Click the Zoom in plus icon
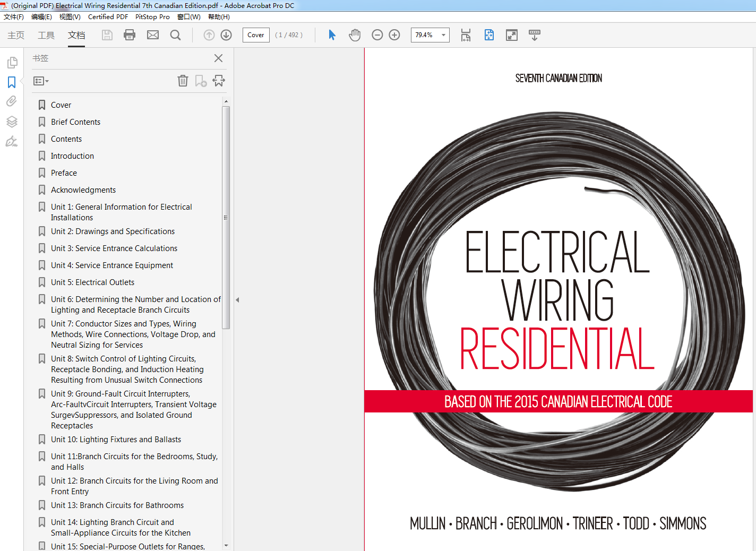The image size is (756, 551). (x=394, y=35)
